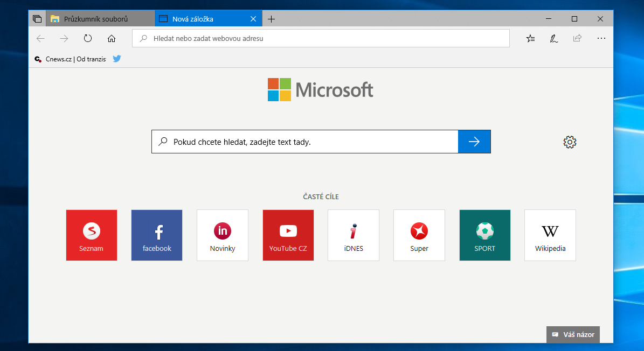Open the Settings and more ellipsis menu
This screenshot has height=351, width=644.
tap(601, 38)
